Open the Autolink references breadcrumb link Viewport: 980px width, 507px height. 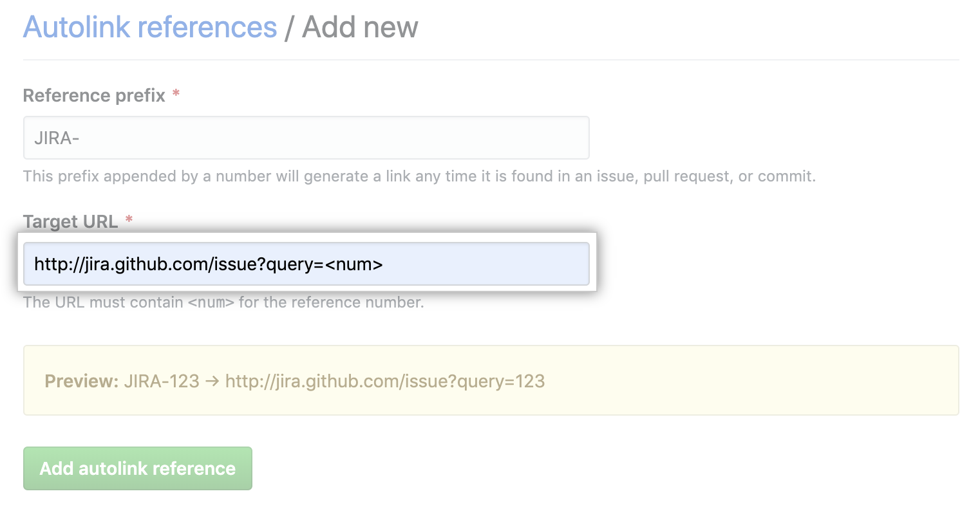click(x=150, y=28)
